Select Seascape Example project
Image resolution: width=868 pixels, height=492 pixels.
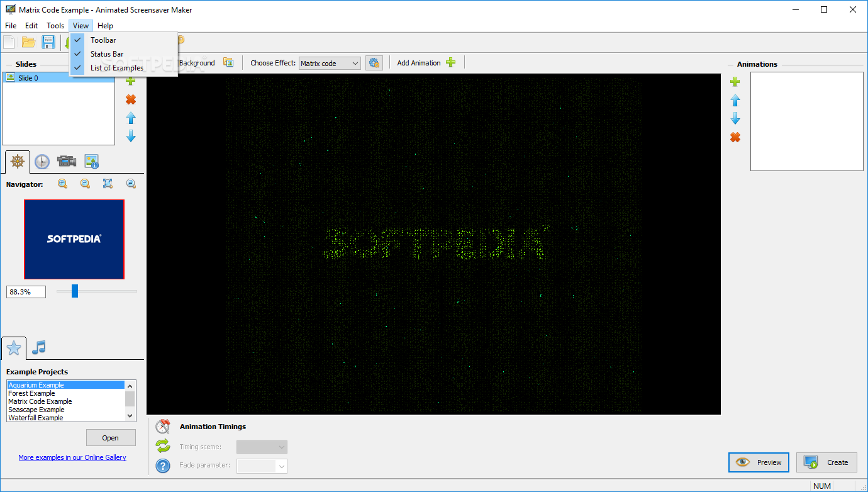pos(66,410)
